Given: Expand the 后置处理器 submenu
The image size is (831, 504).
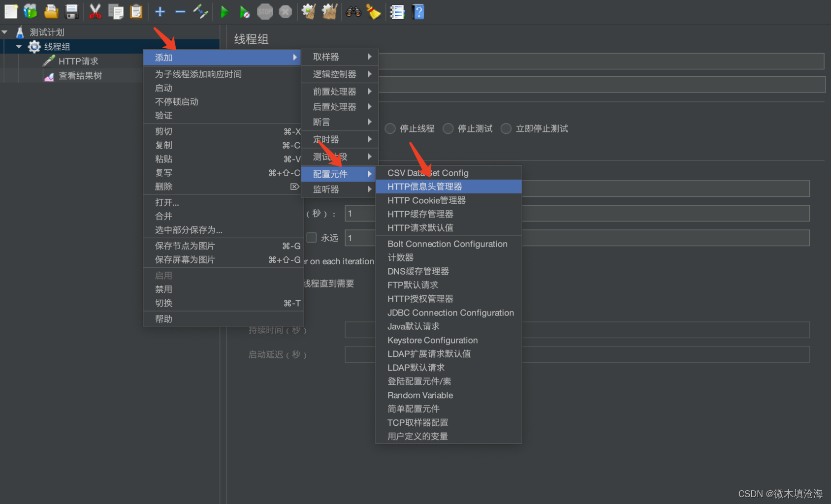Looking at the screenshot, I should (x=340, y=107).
